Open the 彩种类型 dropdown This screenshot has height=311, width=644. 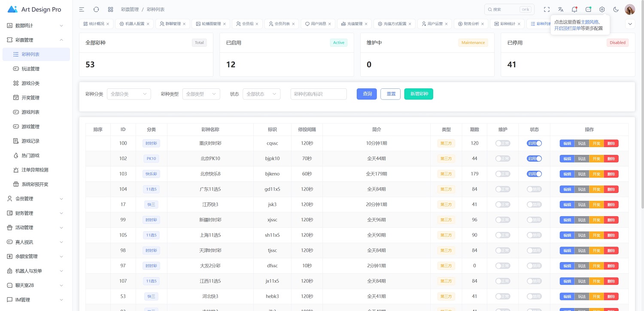[x=201, y=94]
